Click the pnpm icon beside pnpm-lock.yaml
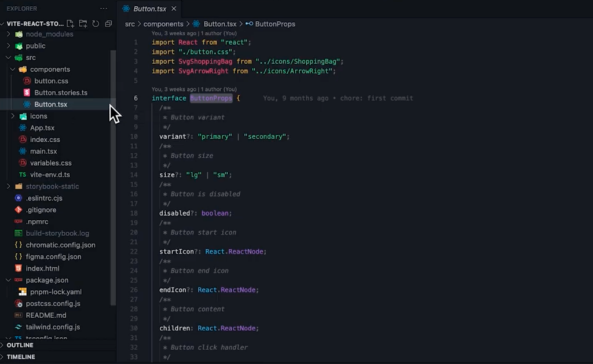 tap(23, 292)
